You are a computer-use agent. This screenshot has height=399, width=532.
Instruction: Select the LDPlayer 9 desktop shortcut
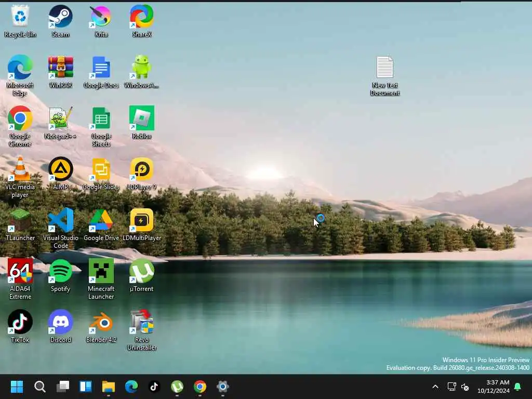(141, 174)
